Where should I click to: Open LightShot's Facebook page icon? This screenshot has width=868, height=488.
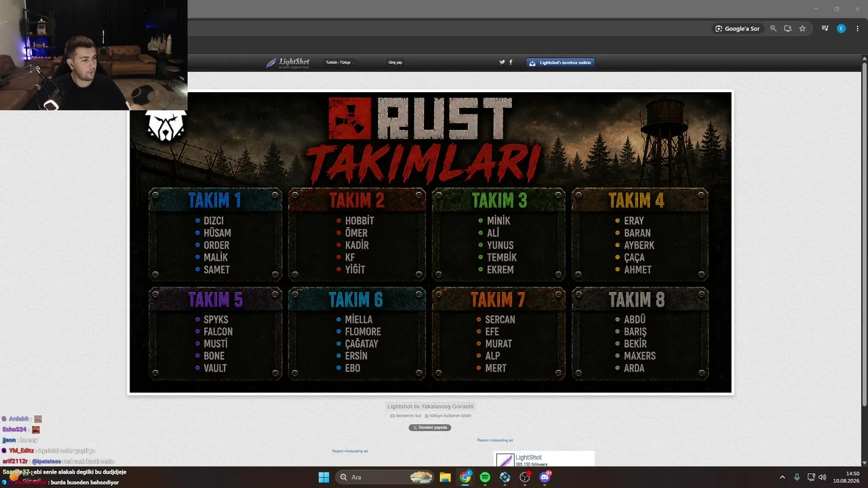[x=511, y=62]
